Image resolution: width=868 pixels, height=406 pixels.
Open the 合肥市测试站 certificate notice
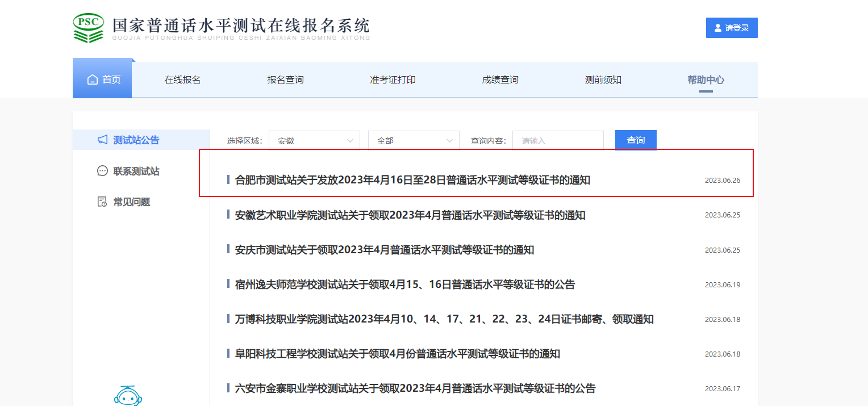click(x=412, y=180)
